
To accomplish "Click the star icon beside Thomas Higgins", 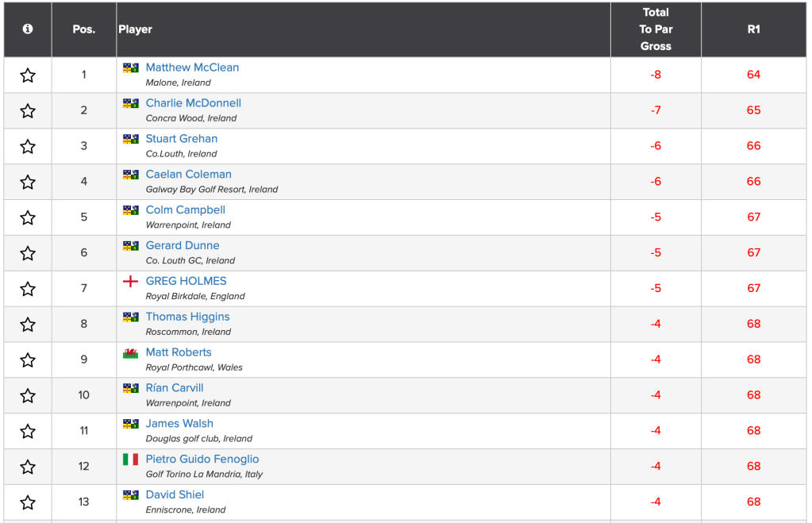I will (x=28, y=325).
